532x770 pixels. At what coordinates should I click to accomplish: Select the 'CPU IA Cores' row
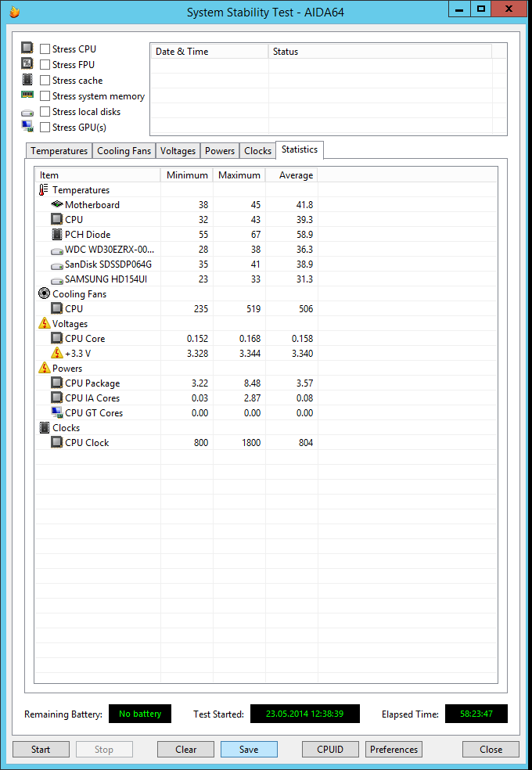click(265, 398)
